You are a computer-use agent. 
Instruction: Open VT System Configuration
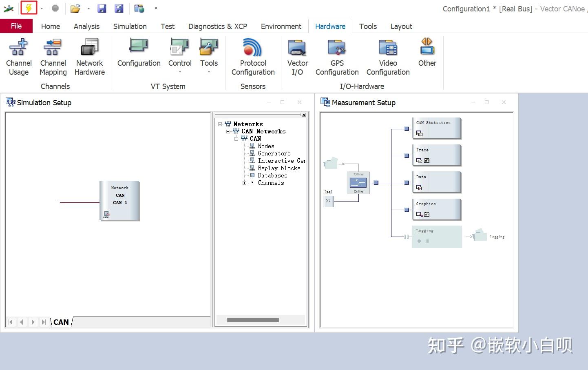coord(139,53)
